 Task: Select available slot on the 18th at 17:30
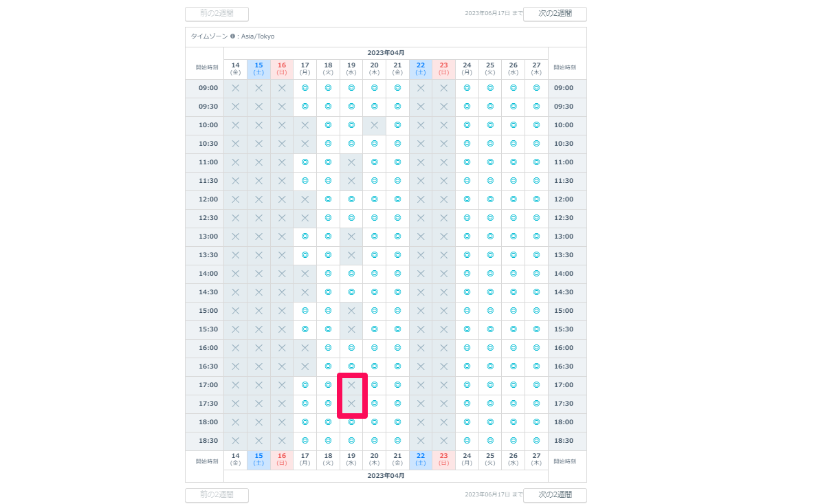328,404
